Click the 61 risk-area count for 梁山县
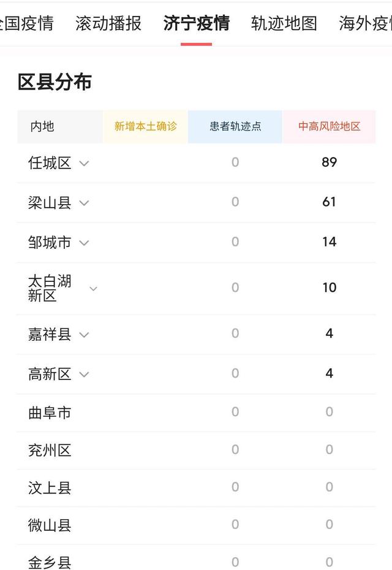The width and height of the screenshot is (392, 570). pyautogui.click(x=330, y=203)
